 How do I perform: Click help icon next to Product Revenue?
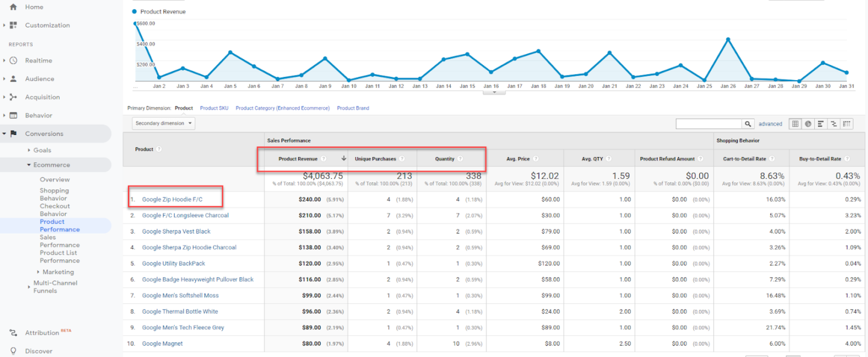click(x=324, y=159)
